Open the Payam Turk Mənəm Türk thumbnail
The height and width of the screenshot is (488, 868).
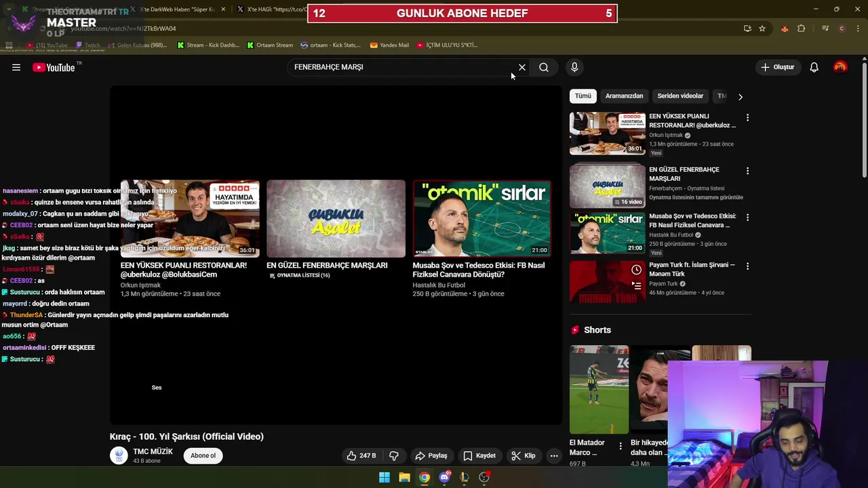[x=608, y=282]
